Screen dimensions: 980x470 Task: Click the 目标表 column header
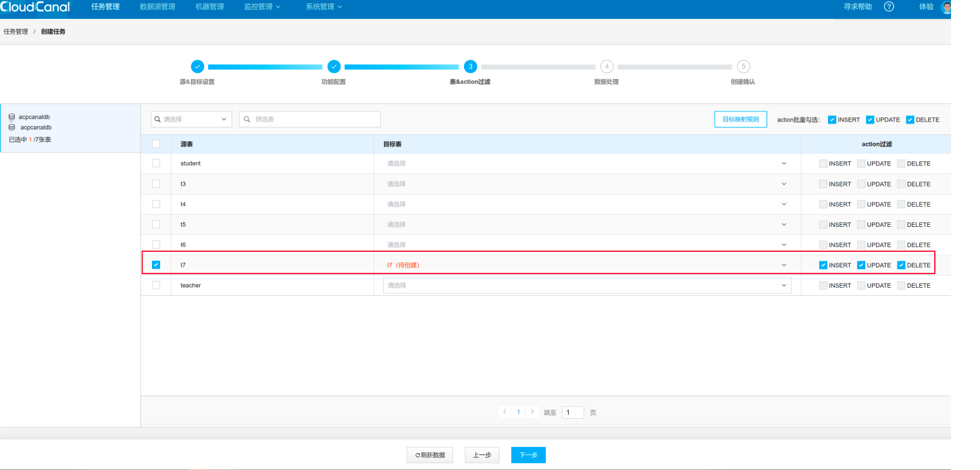393,145
